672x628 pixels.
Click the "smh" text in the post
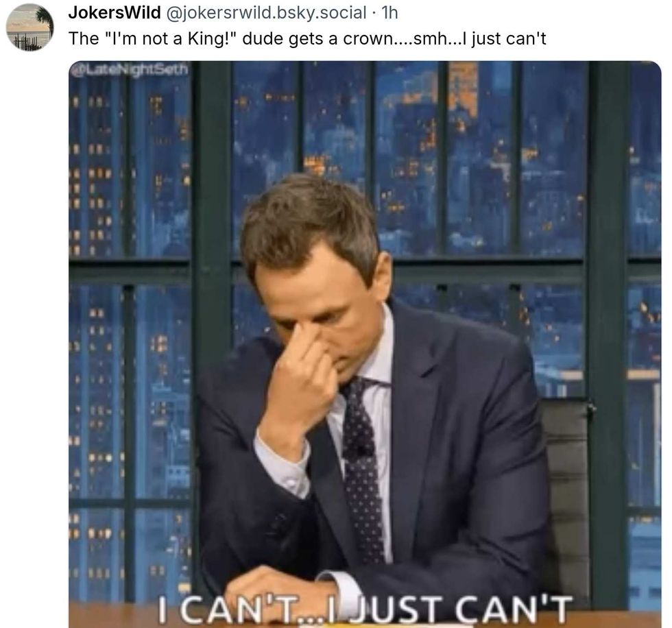coord(430,38)
